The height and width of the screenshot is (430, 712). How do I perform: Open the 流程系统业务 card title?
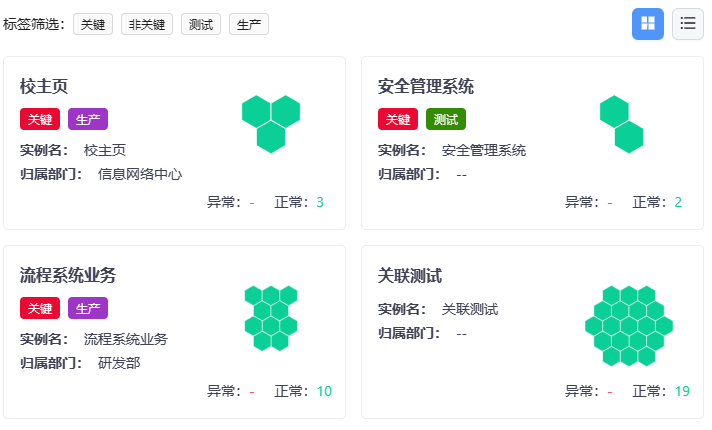[68, 275]
